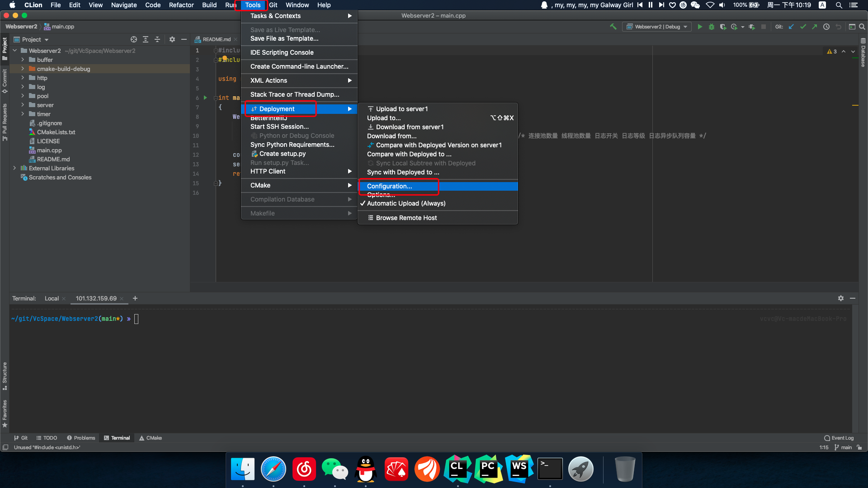
Task: Open CMakeLists.txt in the project tree
Action: click(x=56, y=132)
